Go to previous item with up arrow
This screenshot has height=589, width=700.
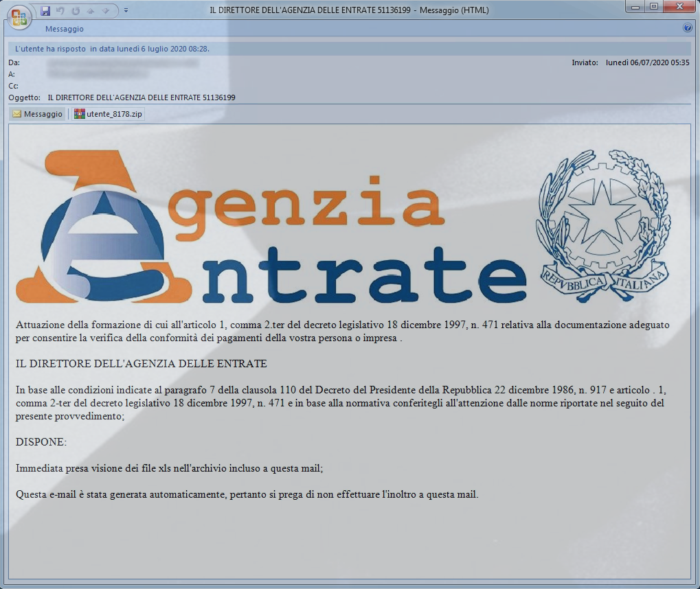pyautogui.click(x=91, y=10)
